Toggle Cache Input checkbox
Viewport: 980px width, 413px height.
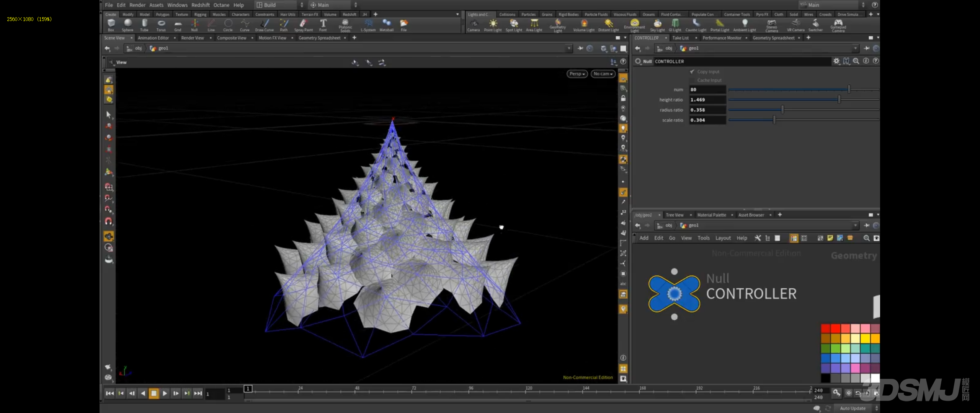[x=692, y=80]
